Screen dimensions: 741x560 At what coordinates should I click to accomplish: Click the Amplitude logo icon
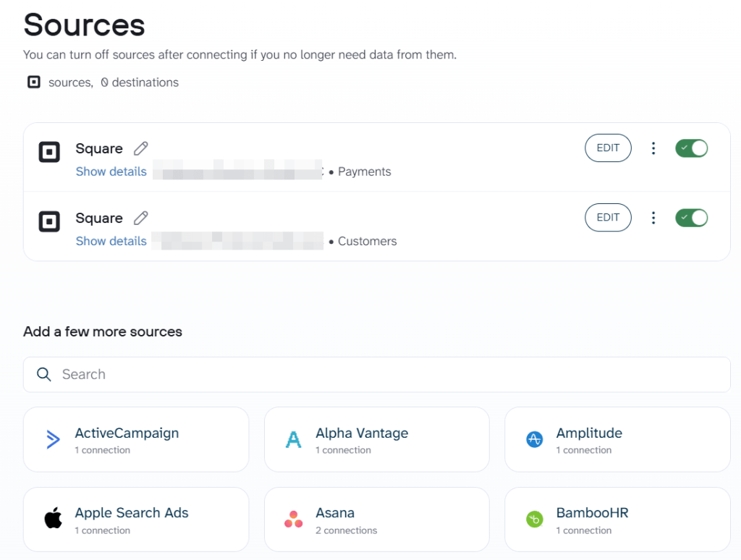534,439
